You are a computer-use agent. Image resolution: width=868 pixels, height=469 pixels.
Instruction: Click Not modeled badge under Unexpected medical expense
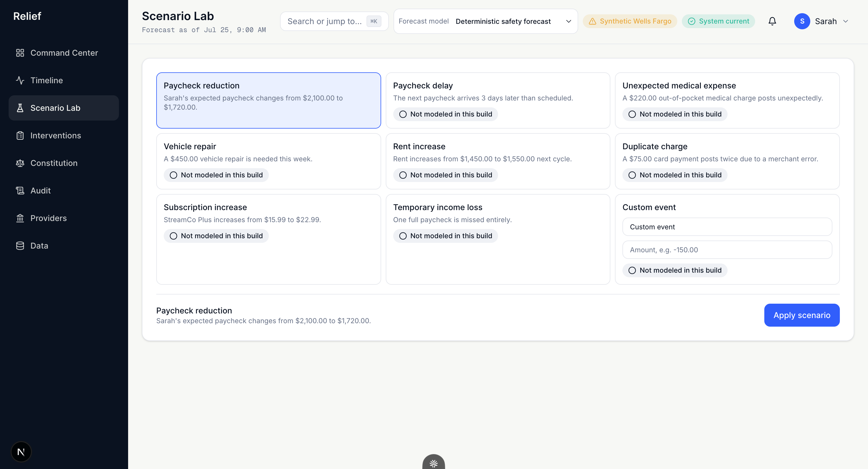[675, 114]
